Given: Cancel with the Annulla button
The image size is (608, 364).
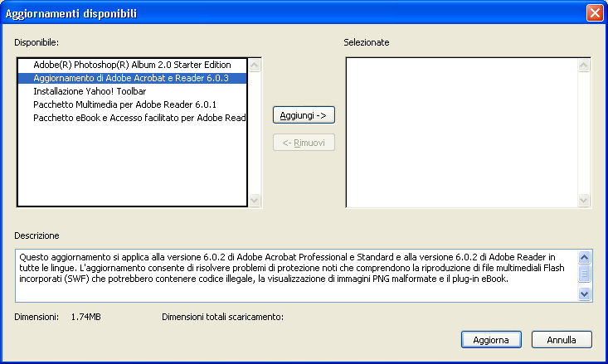Looking at the screenshot, I should pyautogui.click(x=562, y=340).
